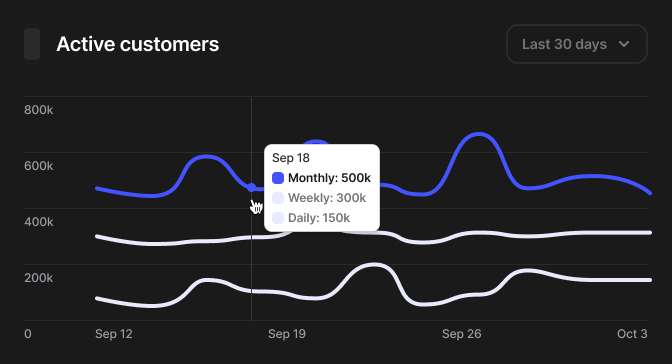Click the Sep 19 axis label
This screenshot has width=672, height=364.
[287, 334]
